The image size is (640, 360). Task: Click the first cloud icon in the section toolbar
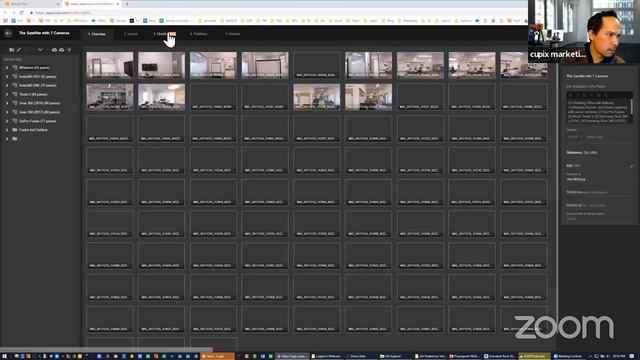[x=54, y=50]
